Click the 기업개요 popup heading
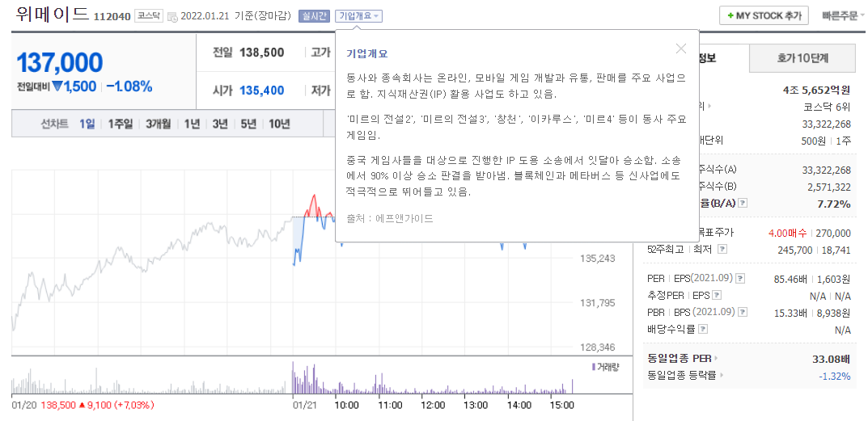Viewport: 868px width, 421px height. click(367, 53)
